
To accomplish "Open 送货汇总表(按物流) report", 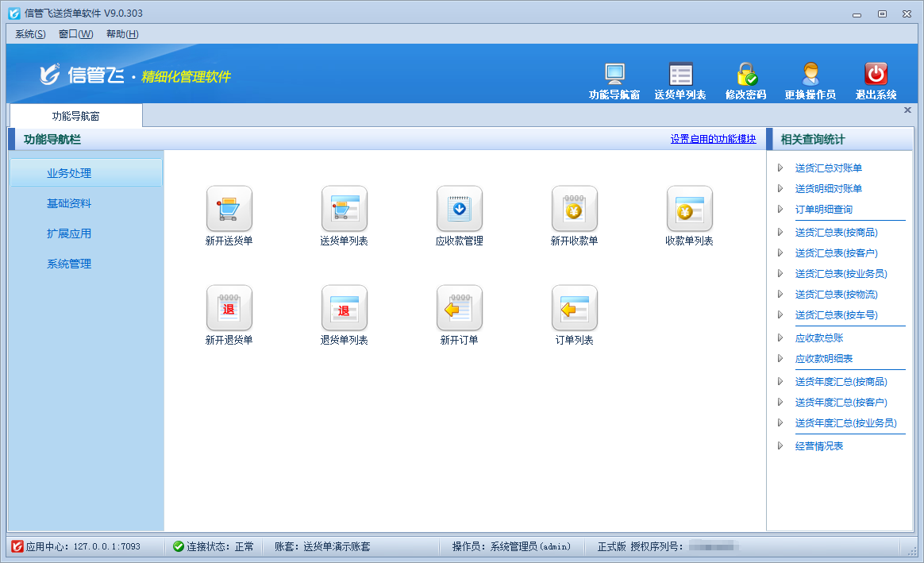I will coord(837,294).
